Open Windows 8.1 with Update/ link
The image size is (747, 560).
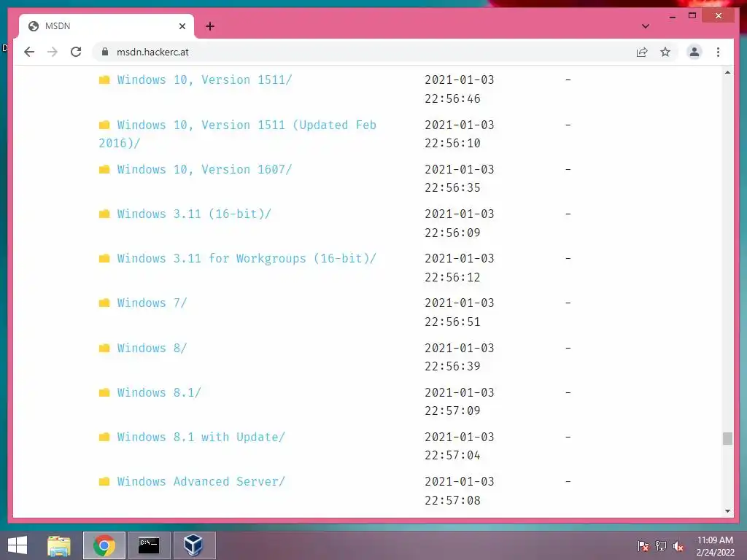[x=201, y=437]
